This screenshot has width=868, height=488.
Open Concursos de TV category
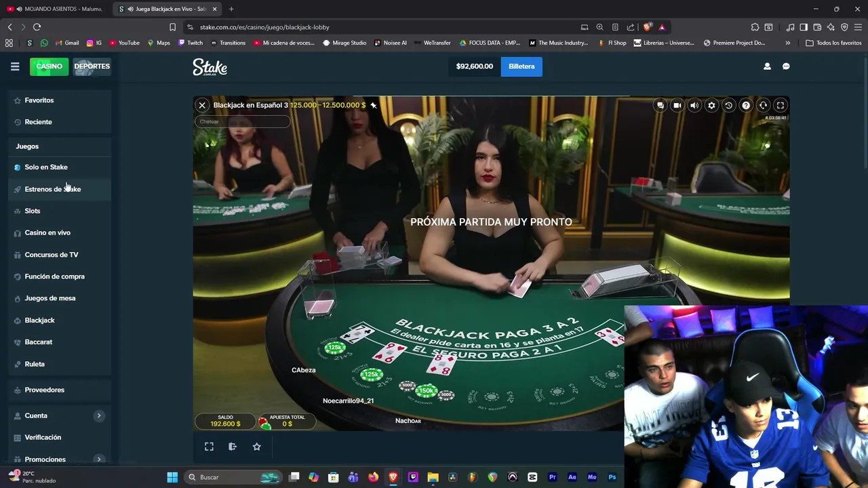point(60,255)
